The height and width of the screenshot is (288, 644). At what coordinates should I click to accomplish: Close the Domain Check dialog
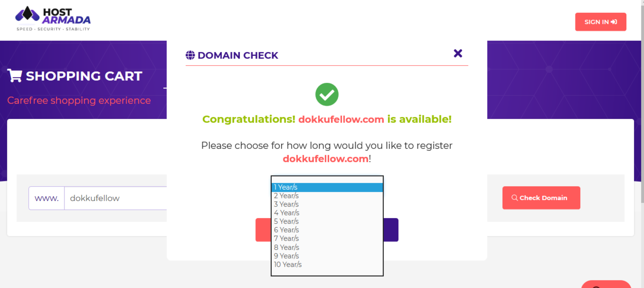(457, 53)
